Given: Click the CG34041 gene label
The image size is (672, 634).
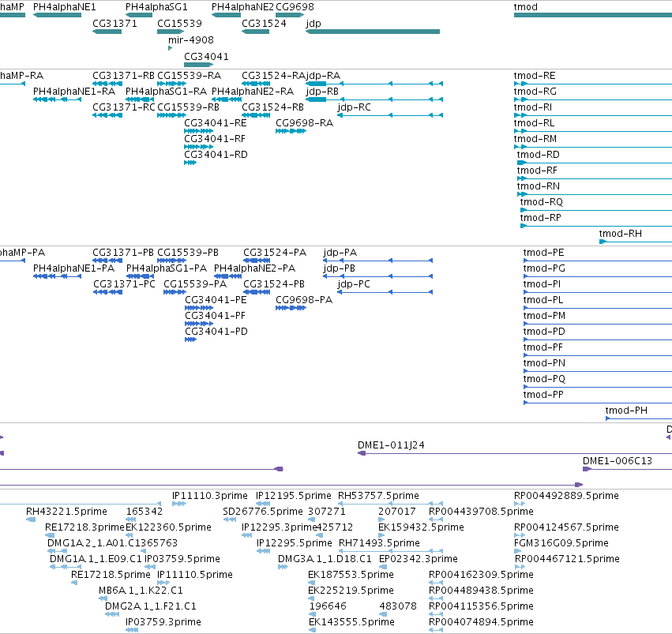Looking at the screenshot, I should [207, 57].
